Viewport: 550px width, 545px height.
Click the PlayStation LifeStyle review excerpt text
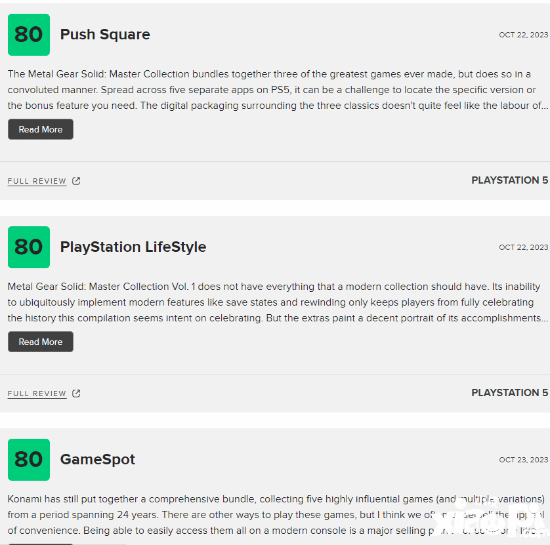[x=277, y=302]
